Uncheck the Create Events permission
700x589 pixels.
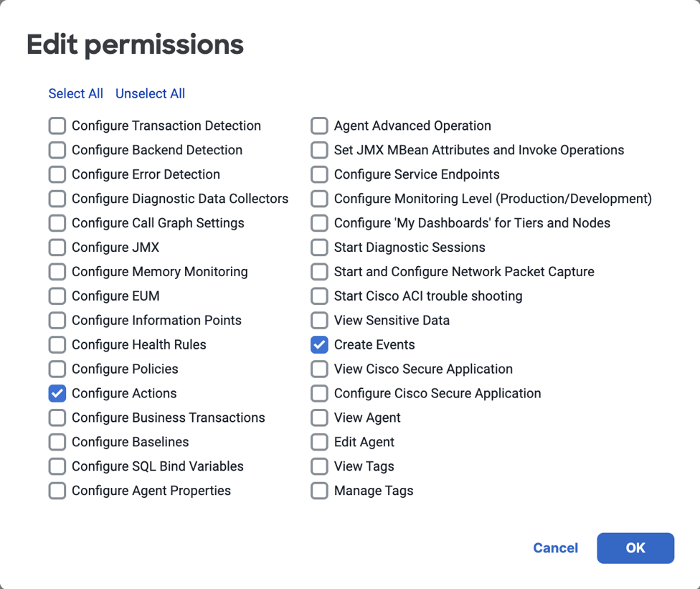click(x=320, y=345)
